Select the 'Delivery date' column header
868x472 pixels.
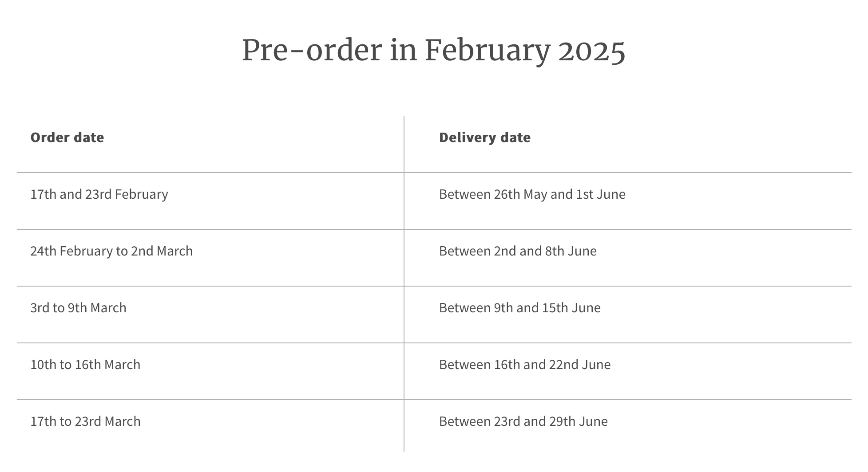485,138
